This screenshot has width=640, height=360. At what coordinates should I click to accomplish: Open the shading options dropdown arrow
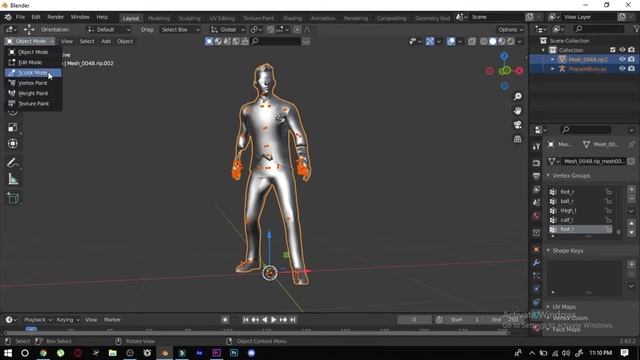pyautogui.click(x=520, y=41)
